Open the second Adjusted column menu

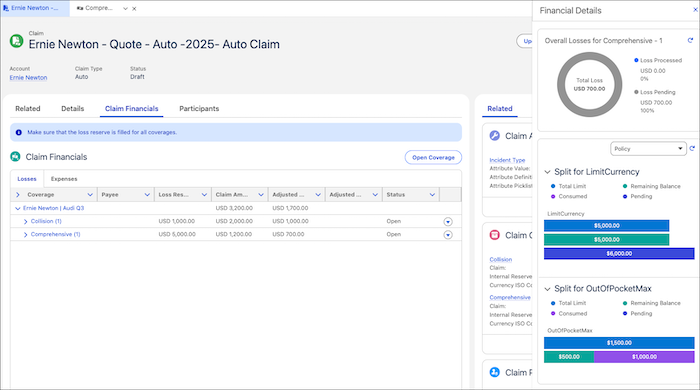pyautogui.click(x=375, y=195)
